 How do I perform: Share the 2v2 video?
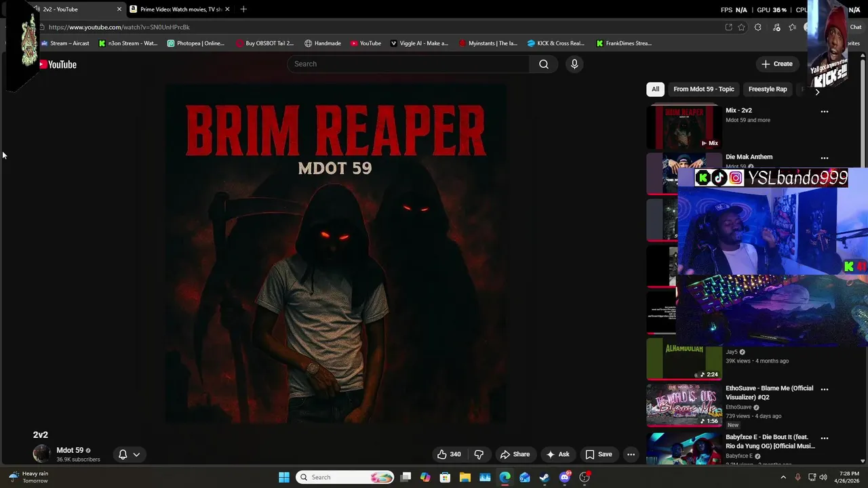pyautogui.click(x=515, y=454)
